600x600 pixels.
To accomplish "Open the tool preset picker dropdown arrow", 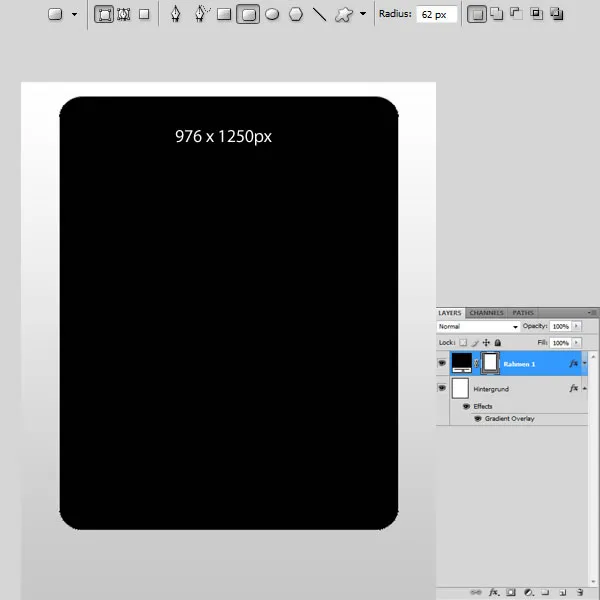I will tap(74, 15).
